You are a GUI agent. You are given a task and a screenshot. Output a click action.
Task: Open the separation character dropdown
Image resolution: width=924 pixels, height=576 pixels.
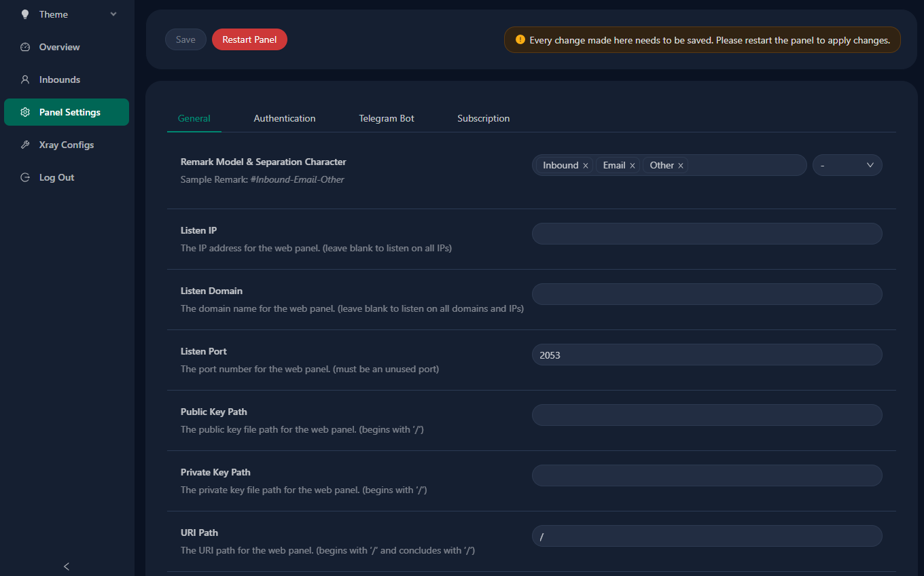[x=847, y=165]
